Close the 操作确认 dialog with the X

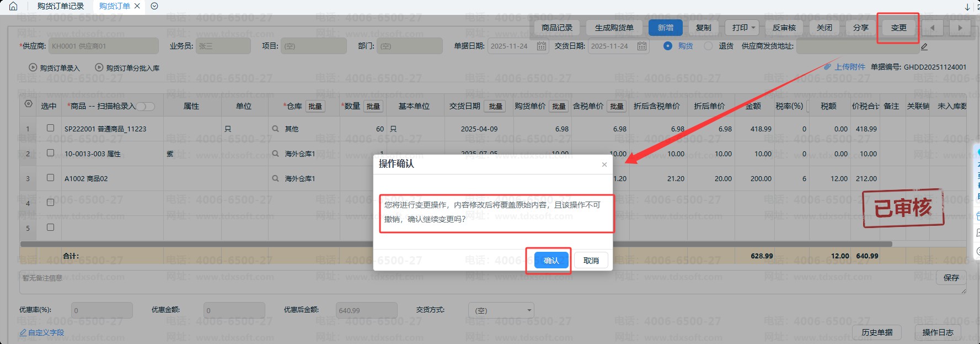[x=604, y=165]
